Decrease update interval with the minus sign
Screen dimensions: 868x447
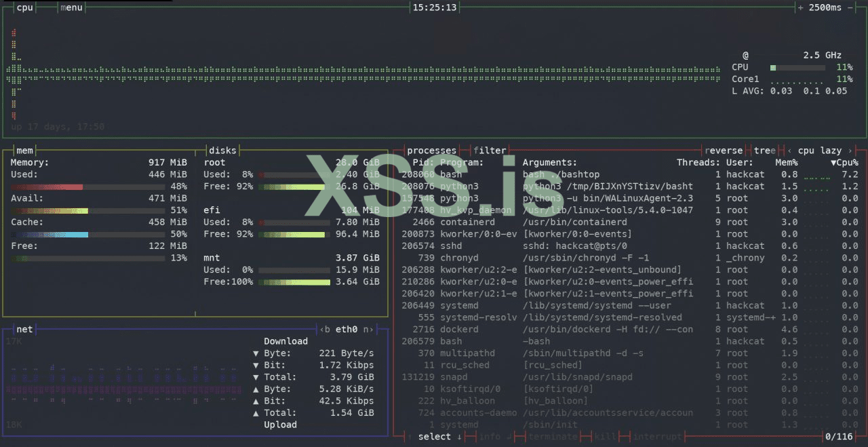pyautogui.click(x=850, y=7)
